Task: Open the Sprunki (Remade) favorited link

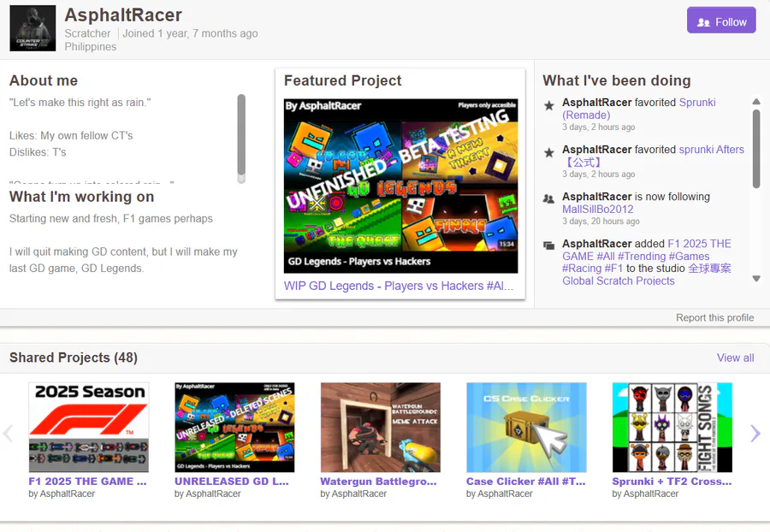Action: (639, 109)
